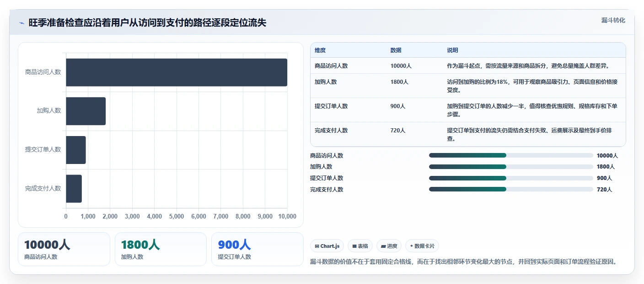The image size is (644, 284).
Task: Select the 表格 chip
Action: point(360,246)
